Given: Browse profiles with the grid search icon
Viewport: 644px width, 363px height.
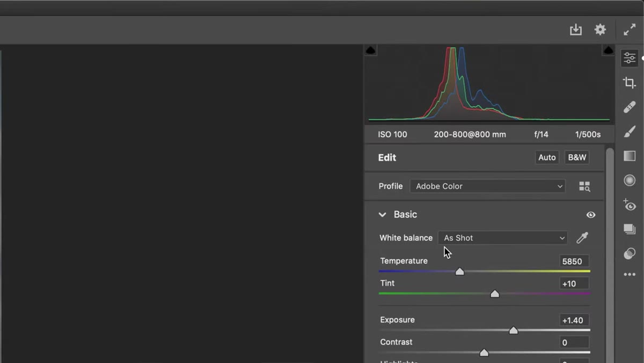Looking at the screenshot, I should 584,186.
